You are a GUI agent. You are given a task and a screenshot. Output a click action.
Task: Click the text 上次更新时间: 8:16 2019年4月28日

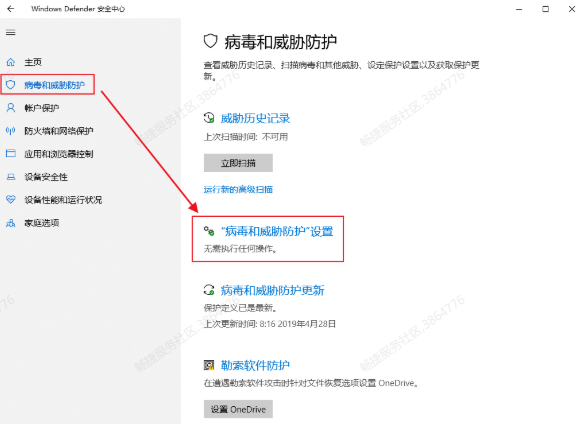(x=270, y=324)
